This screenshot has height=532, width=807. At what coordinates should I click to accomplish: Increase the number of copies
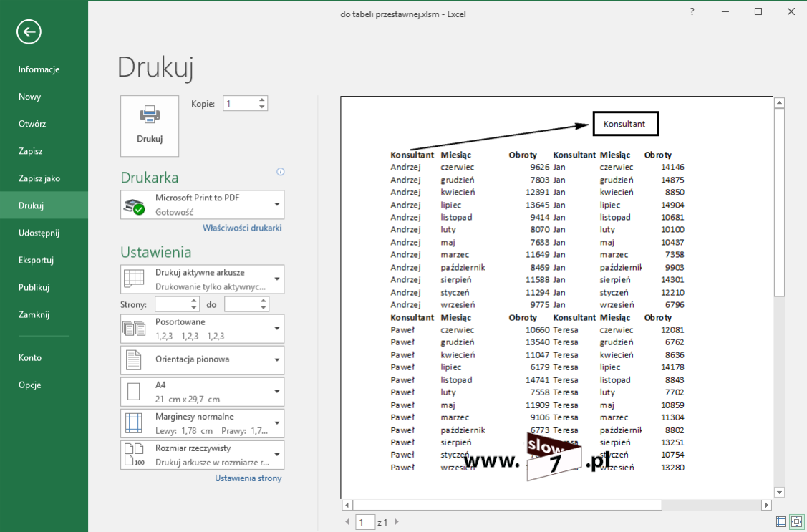(x=262, y=100)
